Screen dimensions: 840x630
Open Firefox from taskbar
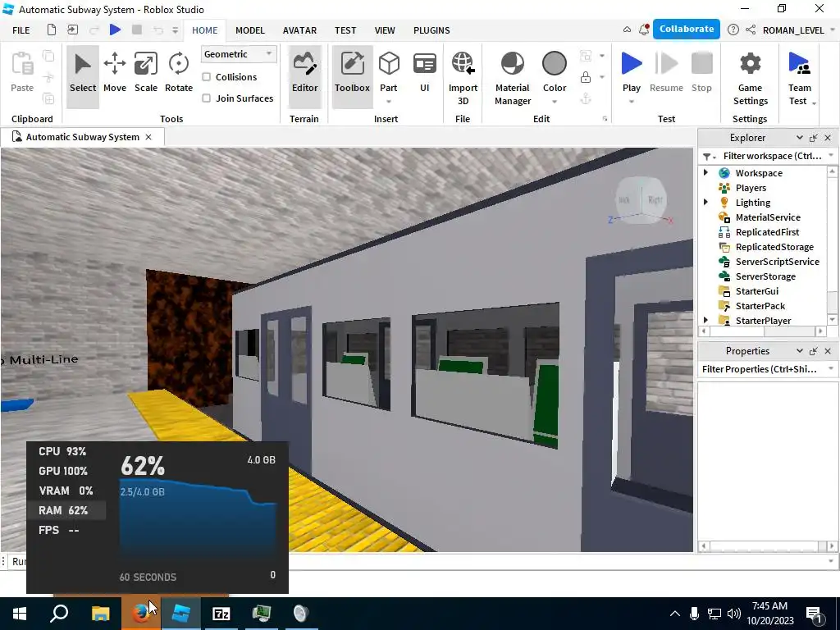(140, 614)
